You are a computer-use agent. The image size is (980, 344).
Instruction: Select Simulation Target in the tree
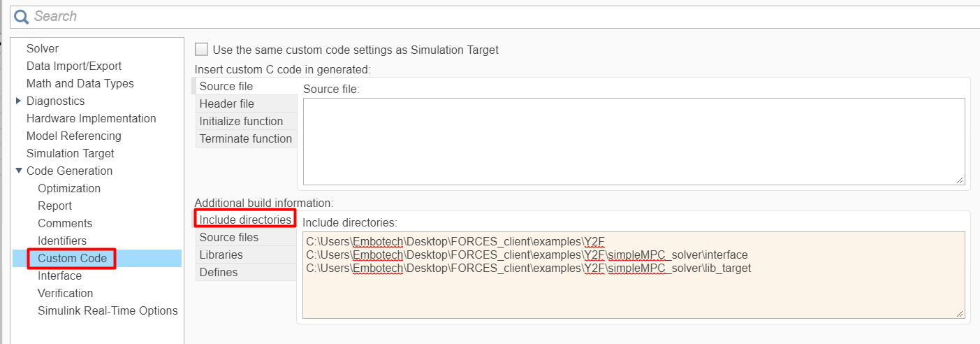click(70, 153)
